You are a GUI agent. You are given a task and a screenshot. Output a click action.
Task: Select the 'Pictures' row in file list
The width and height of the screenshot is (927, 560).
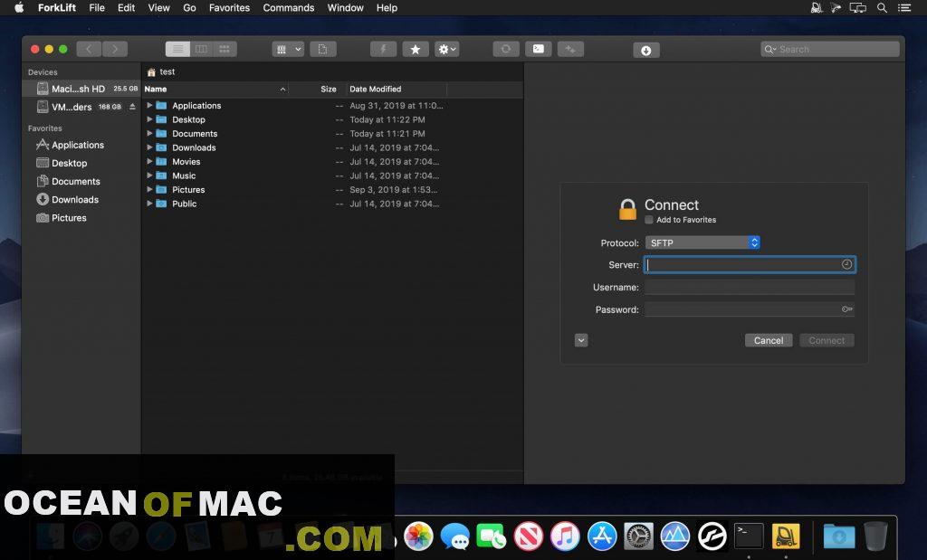coord(332,190)
